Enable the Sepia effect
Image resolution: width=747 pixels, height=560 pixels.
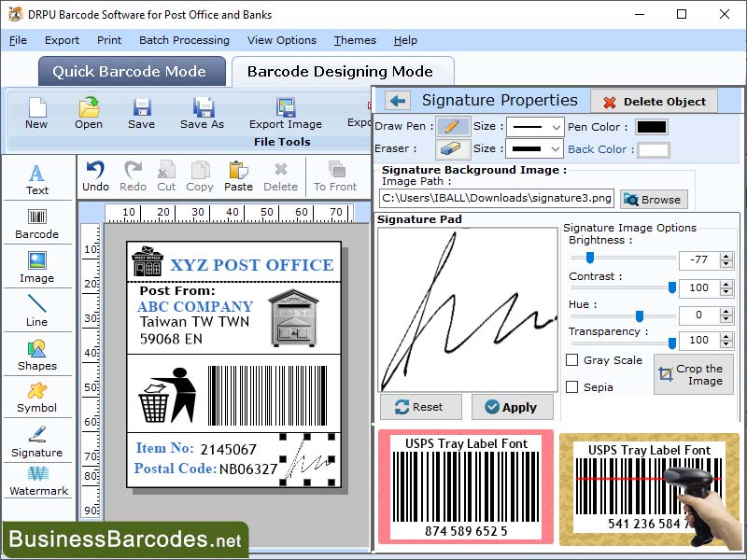coord(573,385)
